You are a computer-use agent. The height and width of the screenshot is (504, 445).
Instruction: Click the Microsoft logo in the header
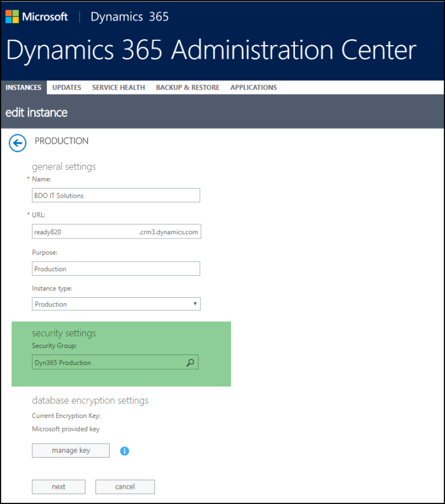pos(37,16)
